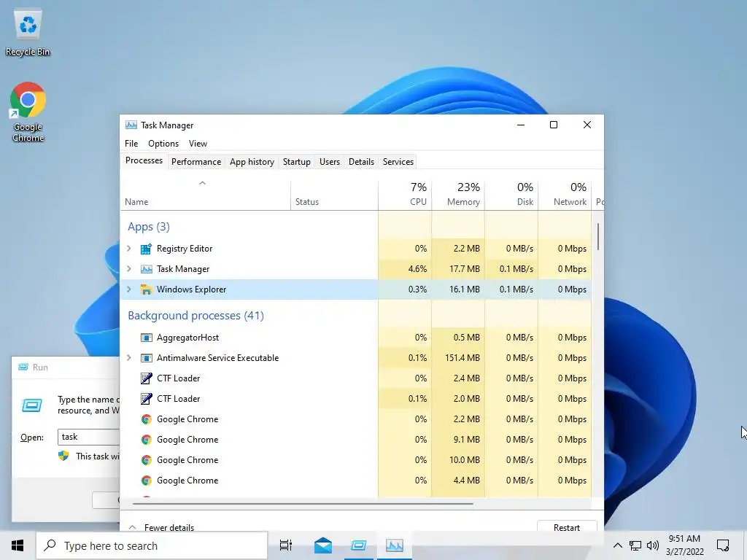Click the CTF Loader icon using 2.0 MB
Image resolution: width=747 pixels, height=560 pixels.
[146, 399]
